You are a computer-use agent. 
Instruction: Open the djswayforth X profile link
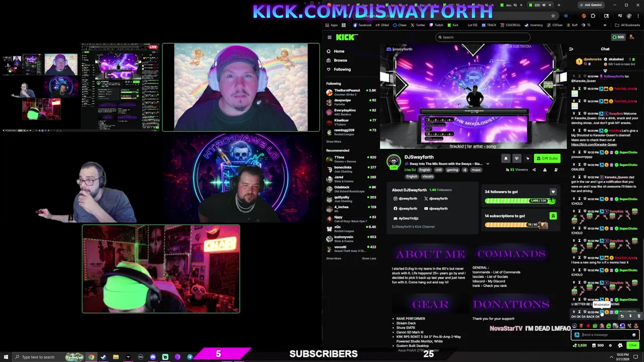(436, 199)
